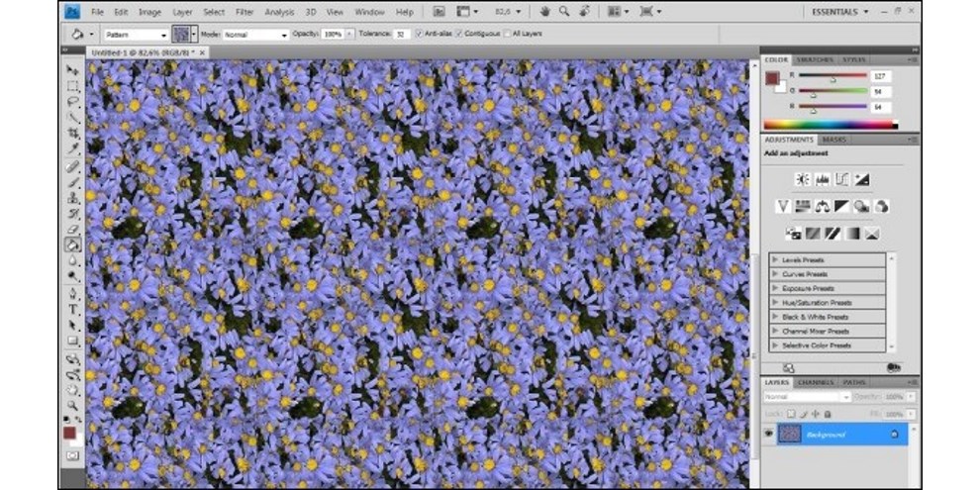Open the Image menu
The height and width of the screenshot is (490, 980).
coord(150,12)
